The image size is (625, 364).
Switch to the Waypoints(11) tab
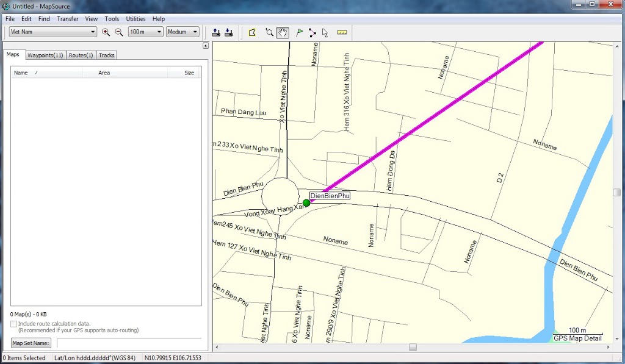click(x=45, y=55)
